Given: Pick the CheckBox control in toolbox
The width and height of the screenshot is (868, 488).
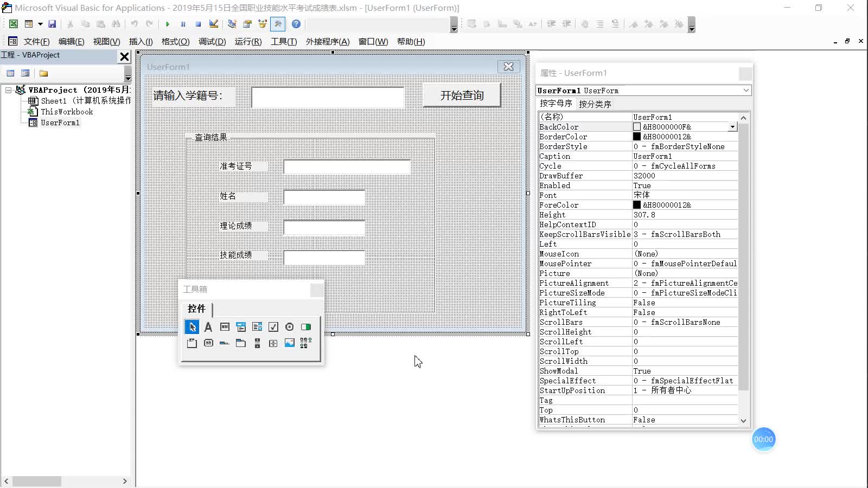Looking at the screenshot, I should tap(273, 327).
